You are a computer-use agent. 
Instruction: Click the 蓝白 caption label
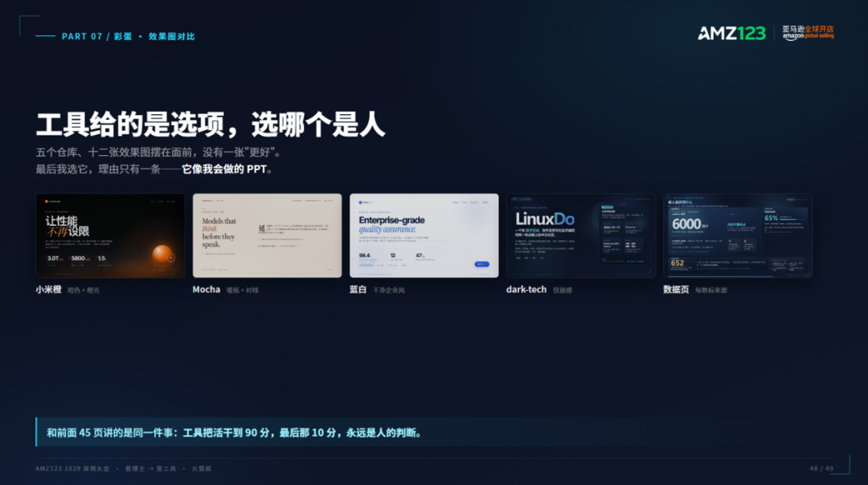[358, 289]
